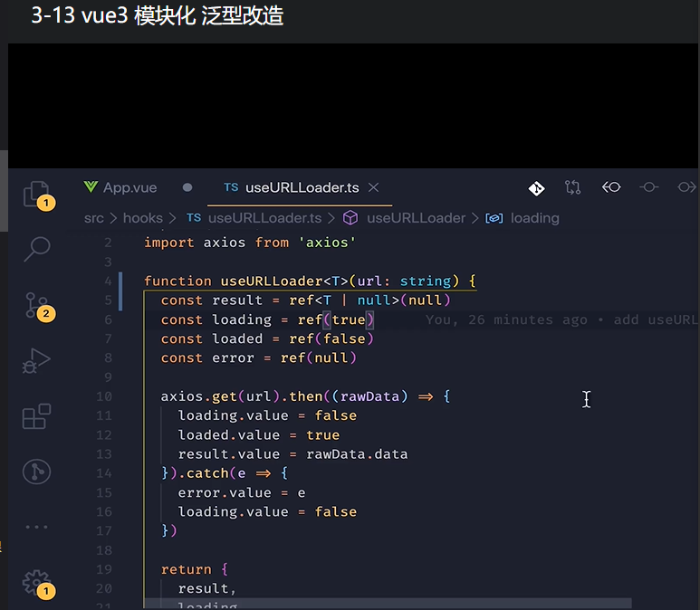This screenshot has width=700, height=610.
Task: Open the Run and Debug view
Action: coord(36,360)
